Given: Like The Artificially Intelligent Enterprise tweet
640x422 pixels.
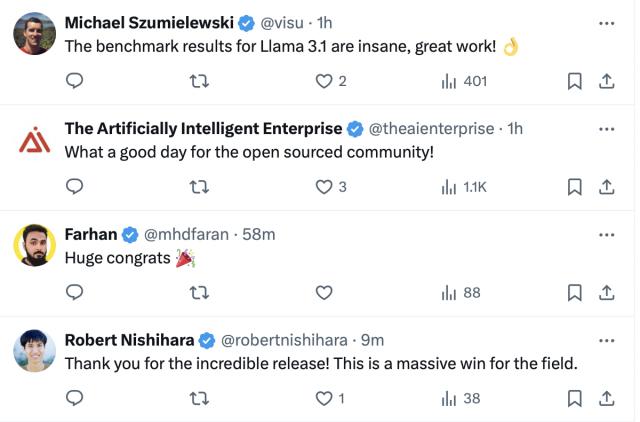Looking at the screenshot, I should tap(323, 187).
